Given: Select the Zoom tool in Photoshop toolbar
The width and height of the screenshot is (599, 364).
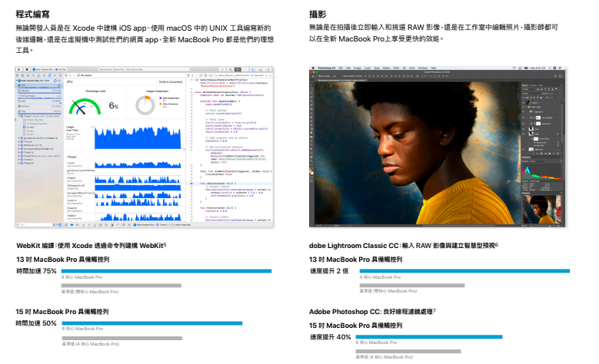Looking at the screenshot, I should pos(311,160).
